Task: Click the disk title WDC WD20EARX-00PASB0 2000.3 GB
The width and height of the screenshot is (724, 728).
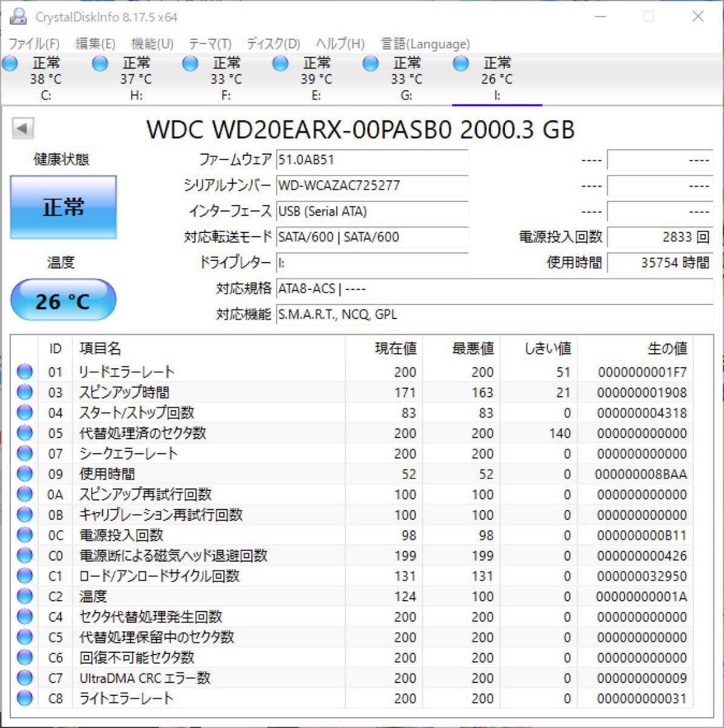Action: click(x=360, y=130)
